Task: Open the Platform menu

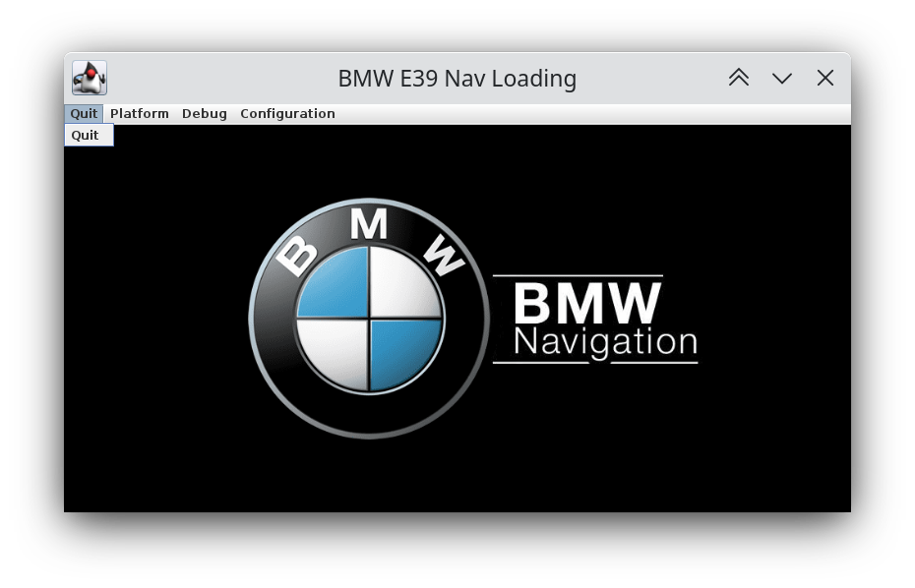Action: pyautogui.click(x=140, y=114)
